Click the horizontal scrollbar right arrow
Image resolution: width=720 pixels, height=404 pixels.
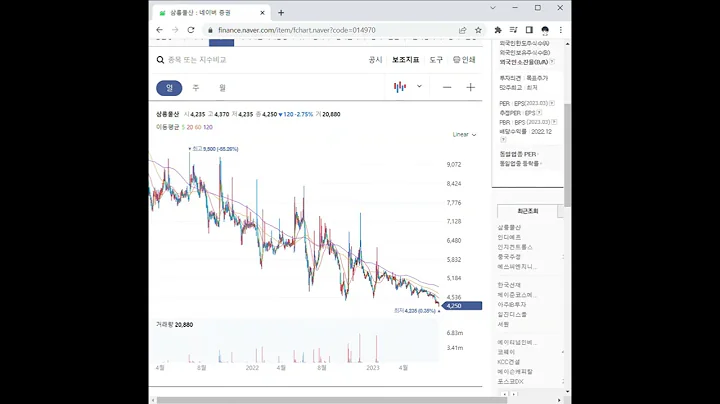click(559, 400)
